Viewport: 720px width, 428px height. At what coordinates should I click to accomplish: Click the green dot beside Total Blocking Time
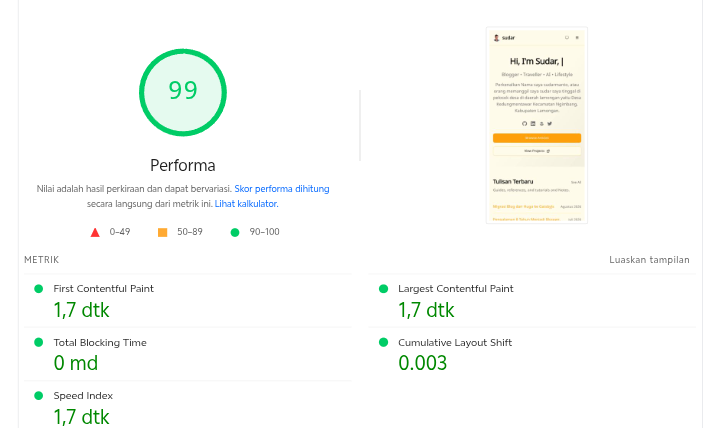39,343
